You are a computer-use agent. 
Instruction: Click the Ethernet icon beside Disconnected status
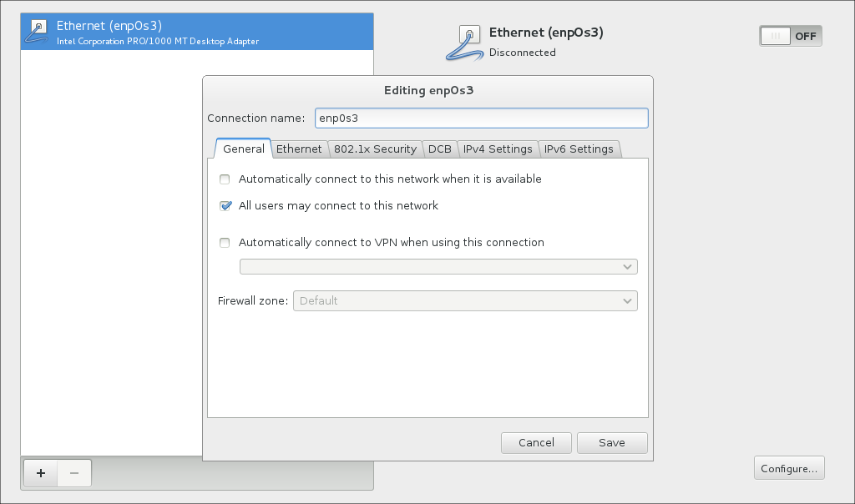[x=464, y=43]
